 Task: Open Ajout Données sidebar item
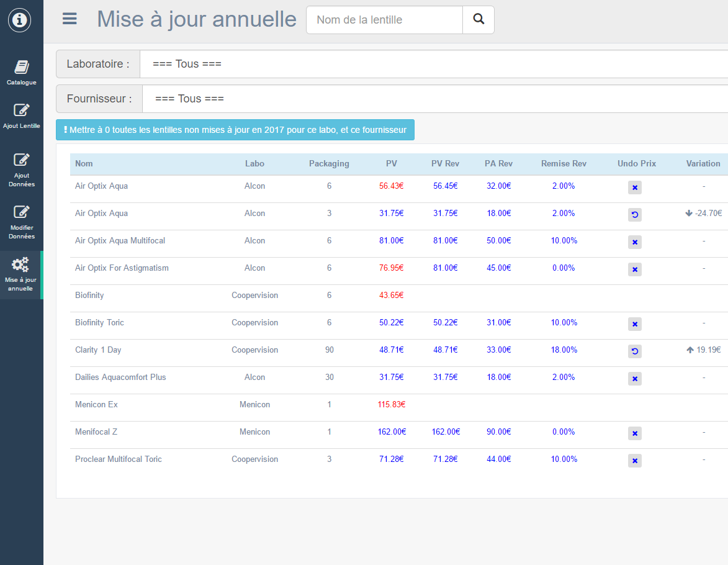coord(21,169)
